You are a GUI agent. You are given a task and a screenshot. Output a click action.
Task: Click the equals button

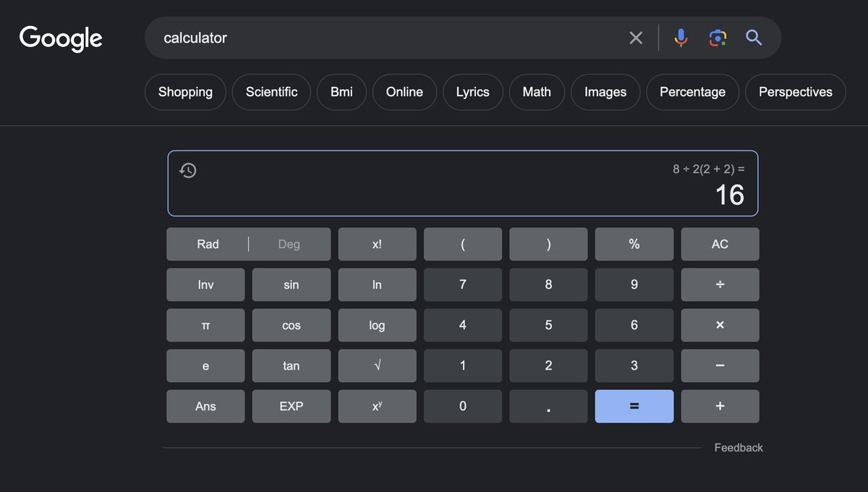click(x=634, y=407)
